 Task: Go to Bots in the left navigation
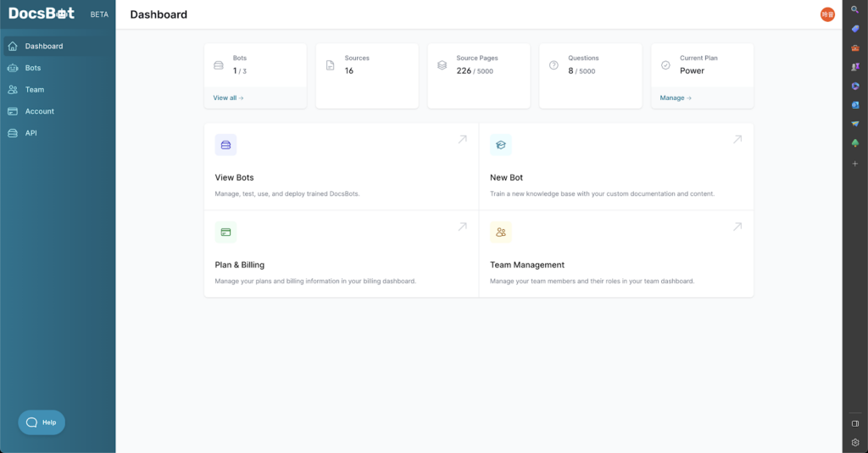coord(32,68)
